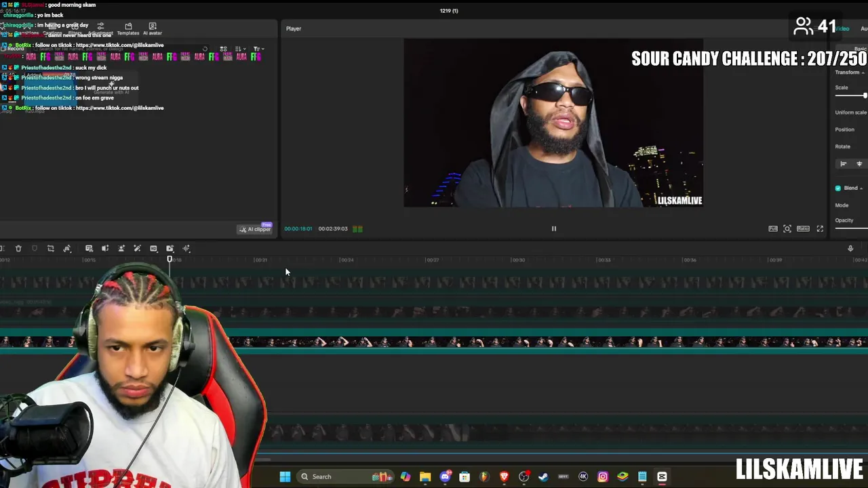Open the AI clipper tool
Viewport: 868px width, 488px height.
pyautogui.click(x=255, y=229)
